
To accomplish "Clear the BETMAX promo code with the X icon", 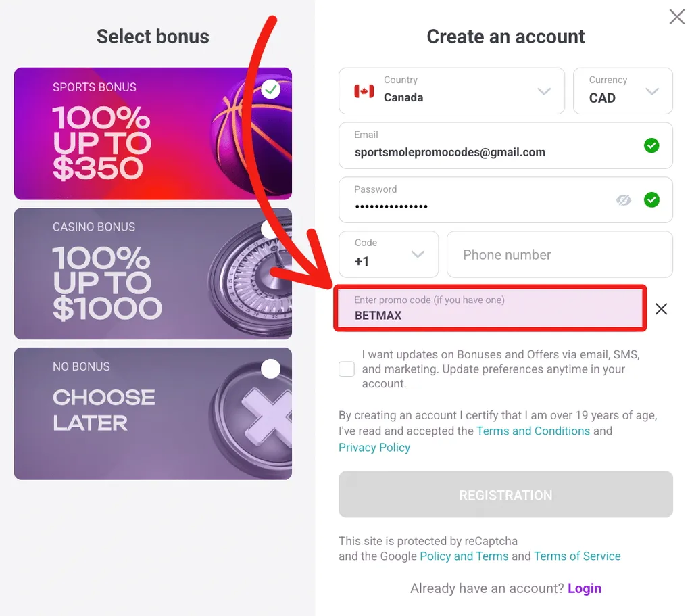I will click(x=661, y=309).
